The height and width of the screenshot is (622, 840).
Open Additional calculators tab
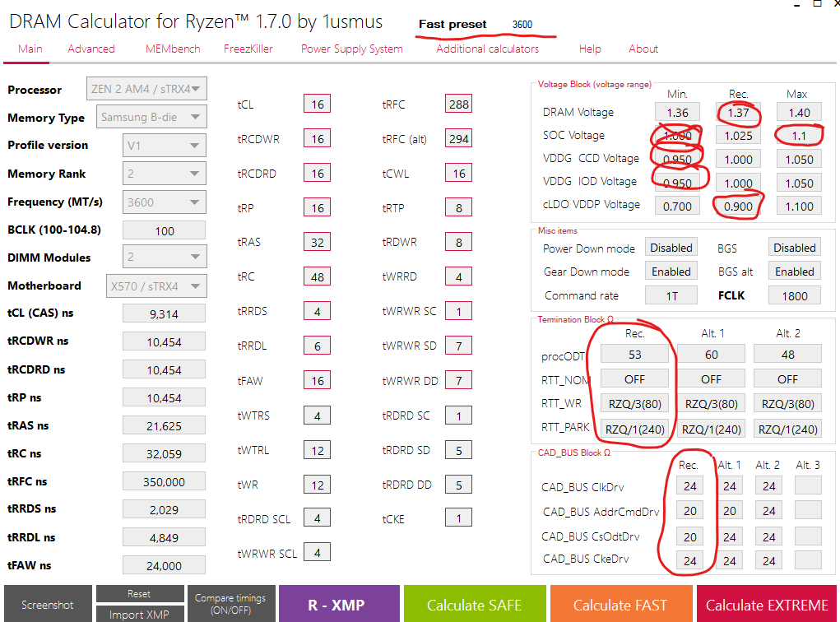tap(487, 49)
